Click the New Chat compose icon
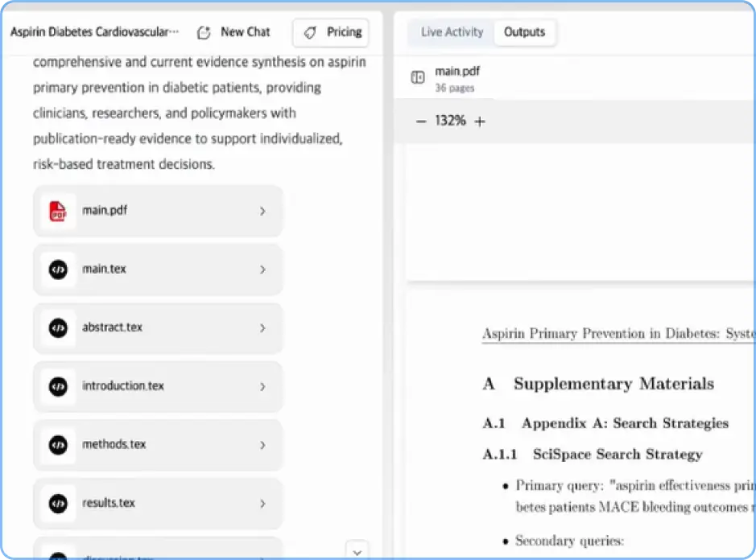 tap(204, 32)
